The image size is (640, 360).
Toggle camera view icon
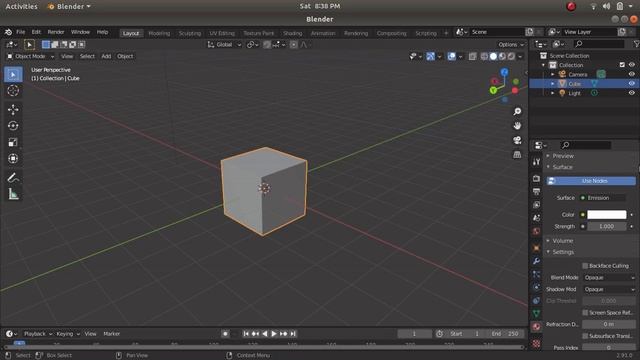[x=517, y=140]
